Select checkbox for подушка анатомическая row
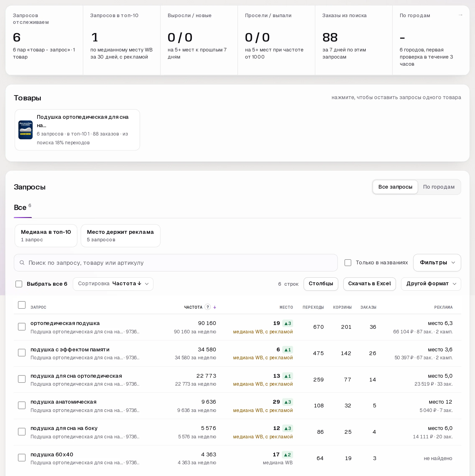 click(x=22, y=405)
